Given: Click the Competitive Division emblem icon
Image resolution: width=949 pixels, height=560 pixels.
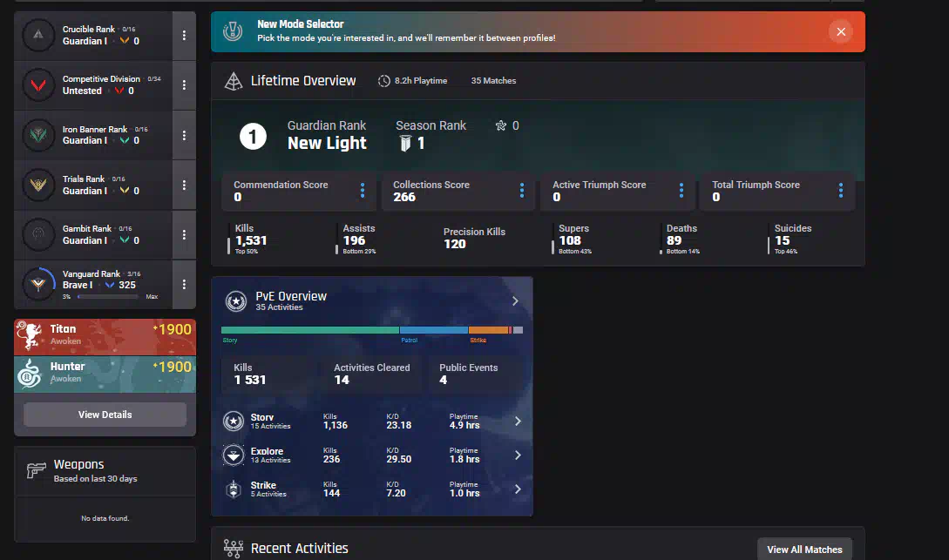Looking at the screenshot, I should (x=38, y=85).
